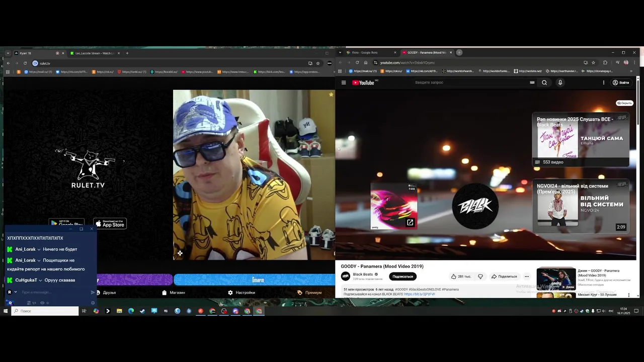This screenshot has width=644, height=362.
Task: Bookmark the YouTube page with the star
Action: 594,62
